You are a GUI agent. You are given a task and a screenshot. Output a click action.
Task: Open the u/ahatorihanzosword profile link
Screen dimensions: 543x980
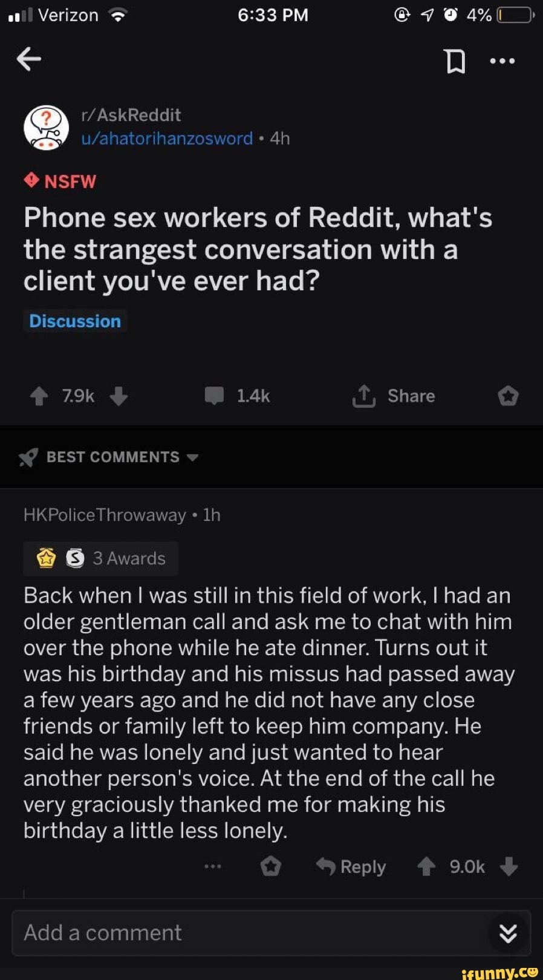point(167,139)
